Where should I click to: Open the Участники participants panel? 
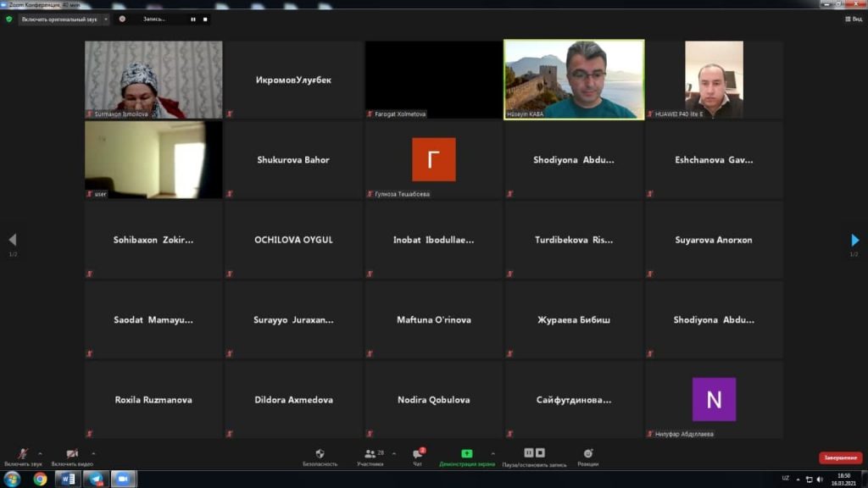click(370, 456)
